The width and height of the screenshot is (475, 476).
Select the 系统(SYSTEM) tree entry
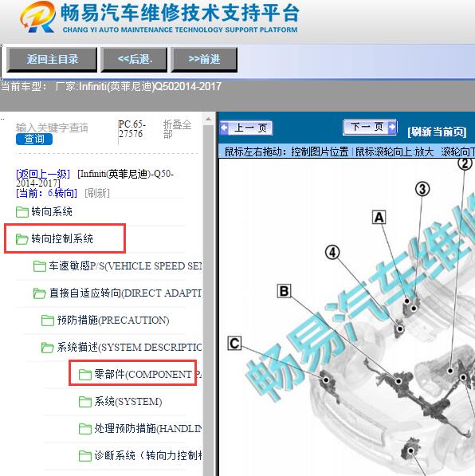(x=128, y=401)
